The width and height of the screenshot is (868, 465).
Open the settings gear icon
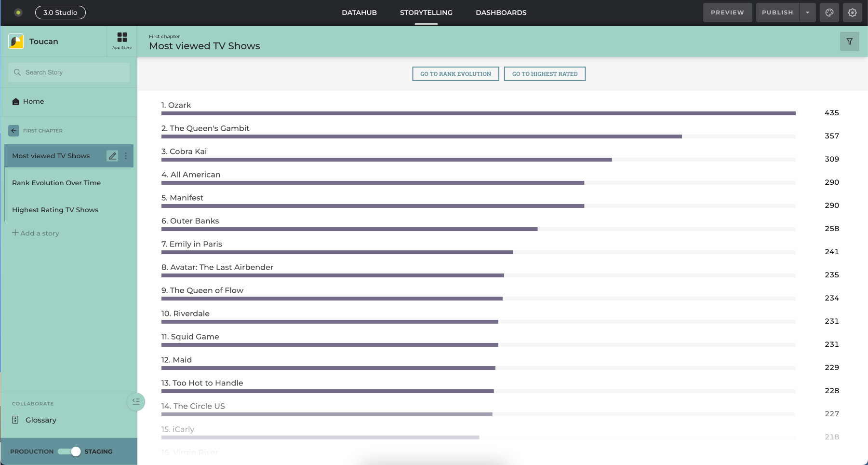852,13
